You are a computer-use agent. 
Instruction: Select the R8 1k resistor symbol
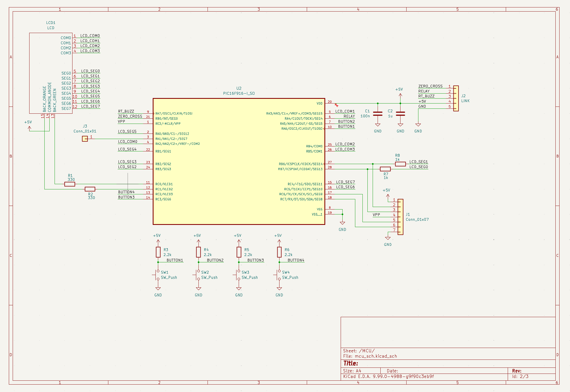[400, 164]
